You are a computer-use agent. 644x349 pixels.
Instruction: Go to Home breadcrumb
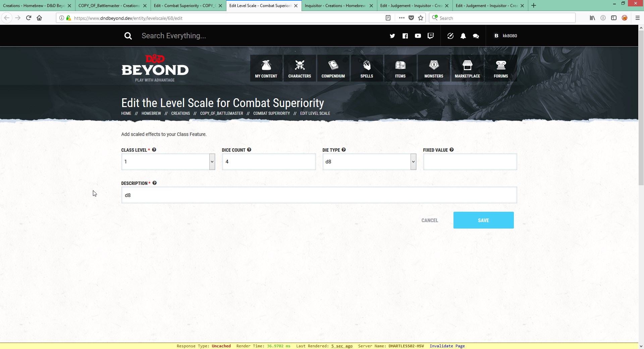tap(126, 113)
